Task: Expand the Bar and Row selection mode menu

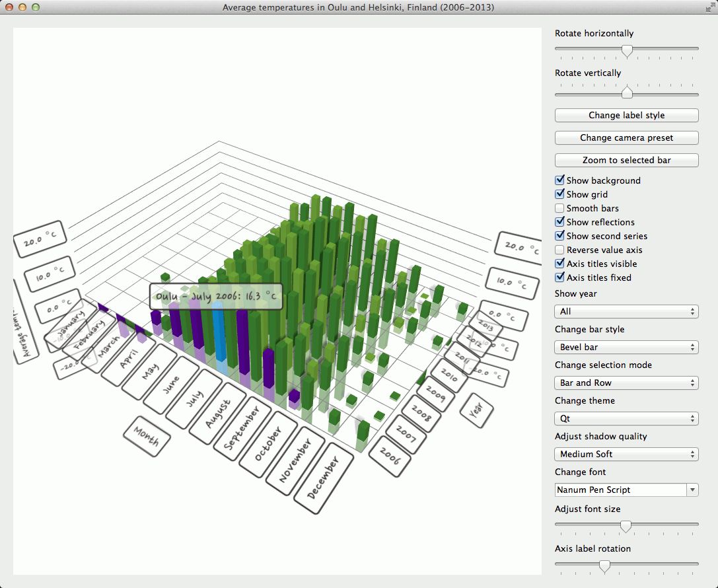Action: click(626, 383)
